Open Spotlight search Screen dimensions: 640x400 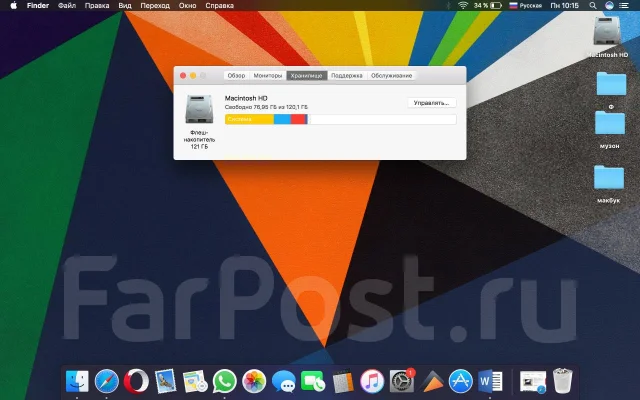point(593,6)
